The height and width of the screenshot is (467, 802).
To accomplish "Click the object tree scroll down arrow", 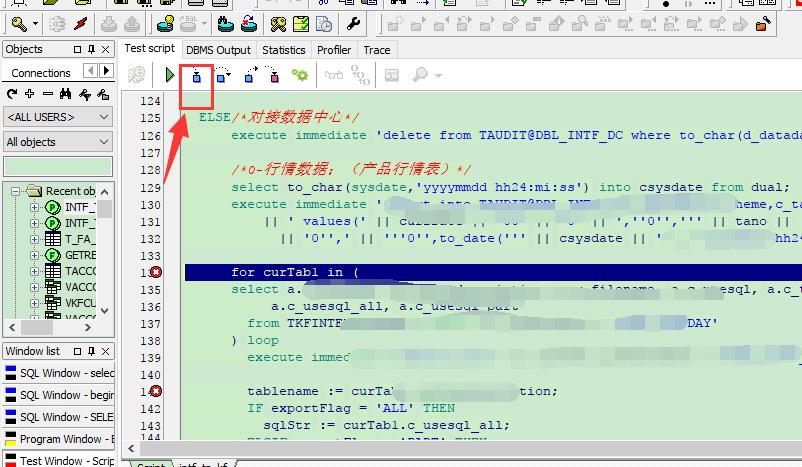I will click(105, 311).
